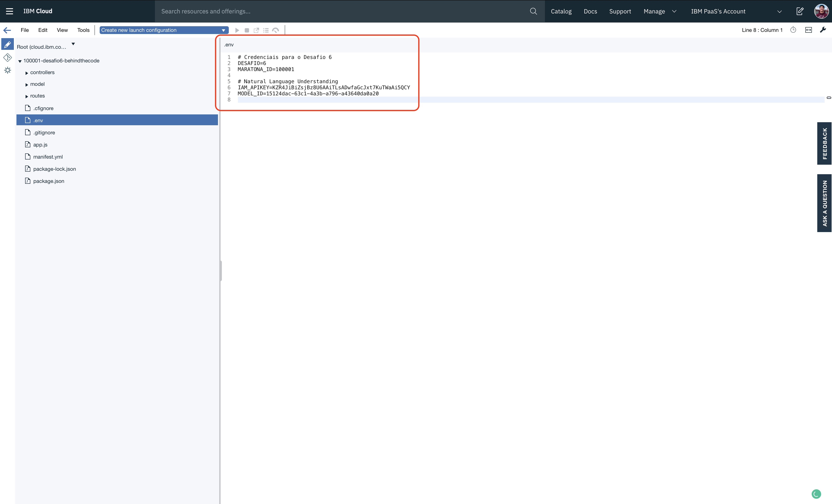Collapse the 100001-desafio6-behindthecode project

click(20, 61)
